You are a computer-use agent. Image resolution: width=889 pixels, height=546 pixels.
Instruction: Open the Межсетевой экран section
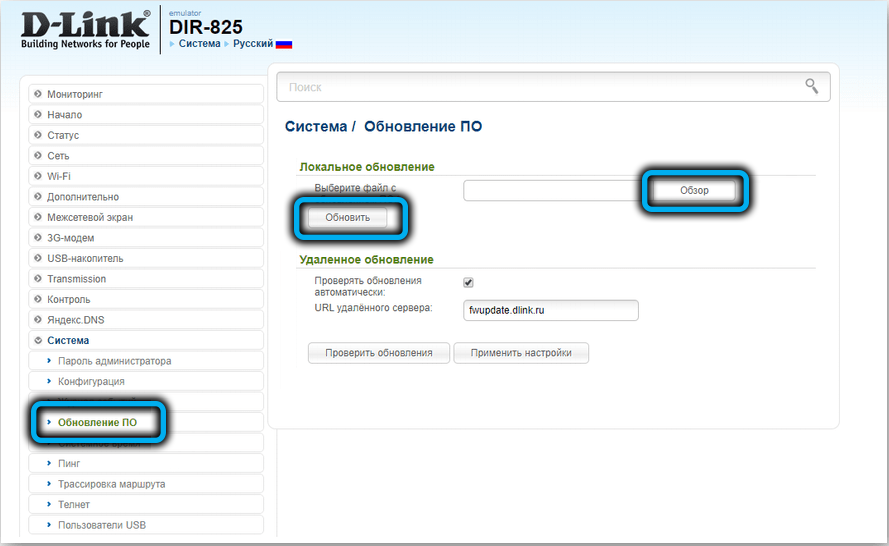tap(90, 217)
